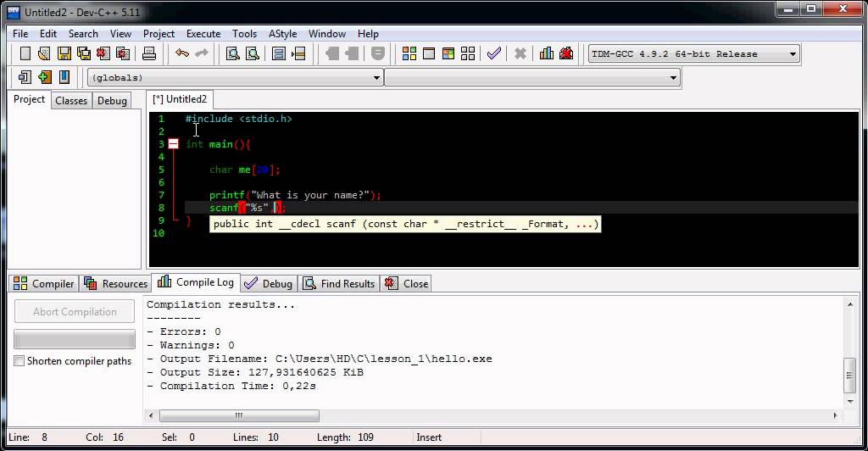The width and height of the screenshot is (868, 451).
Task: Click the Close All files toolbar icon
Action: [123, 53]
